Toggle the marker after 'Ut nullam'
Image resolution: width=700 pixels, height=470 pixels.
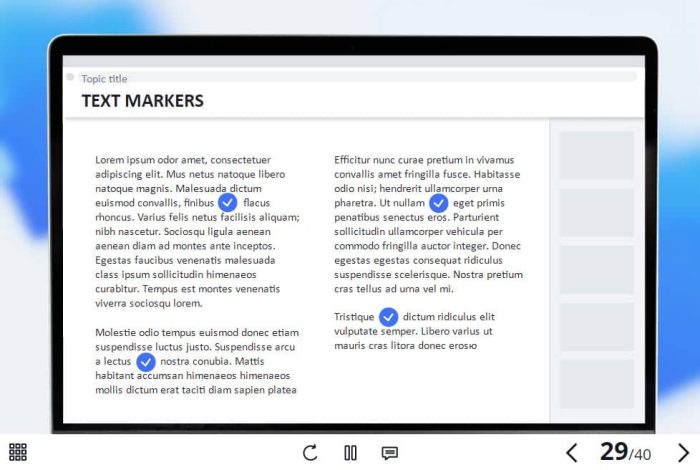pos(438,203)
